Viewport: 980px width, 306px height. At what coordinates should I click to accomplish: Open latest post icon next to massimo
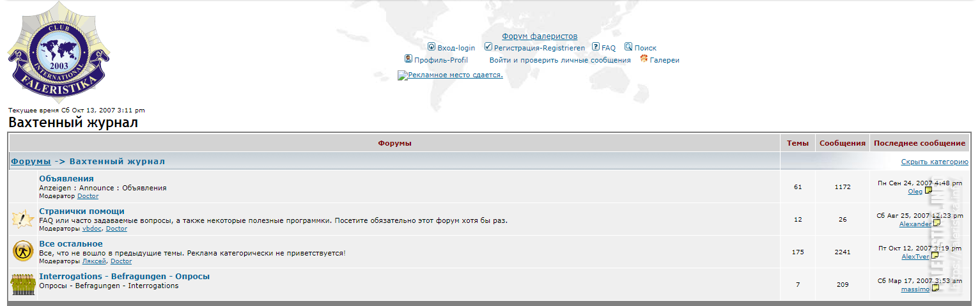(936, 289)
